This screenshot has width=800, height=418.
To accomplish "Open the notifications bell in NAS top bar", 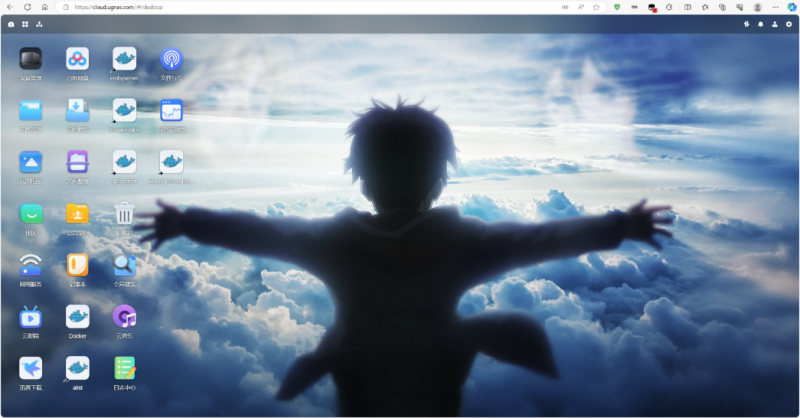I will click(x=761, y=24).
